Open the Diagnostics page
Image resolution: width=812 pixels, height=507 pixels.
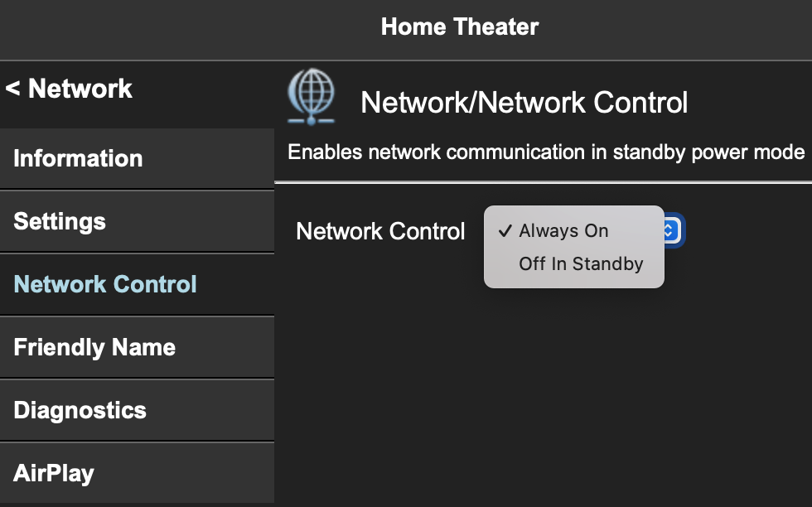(80, 410)
